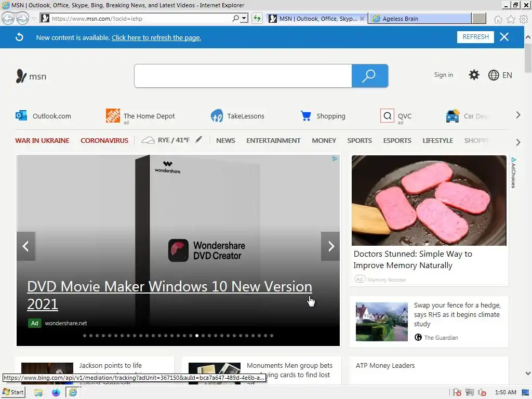Click the AdChoices icon on carousel ad
The height and width of the screenshot is (399, 532).
point(335,159)
